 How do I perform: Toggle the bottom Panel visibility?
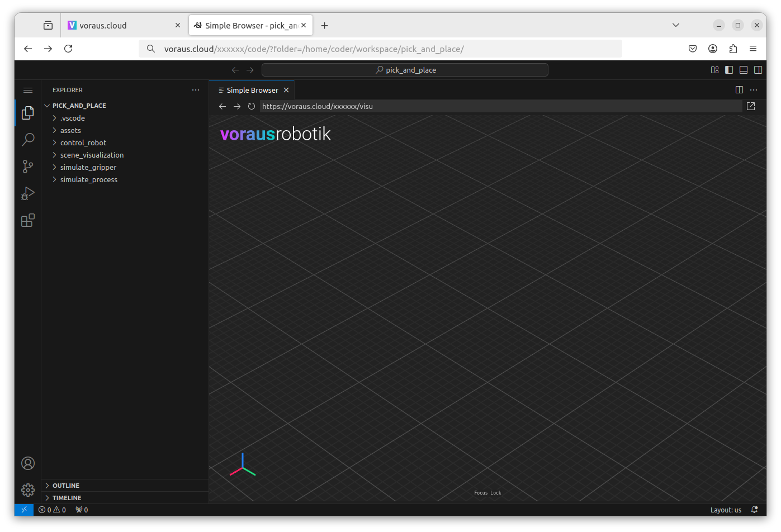744,70
